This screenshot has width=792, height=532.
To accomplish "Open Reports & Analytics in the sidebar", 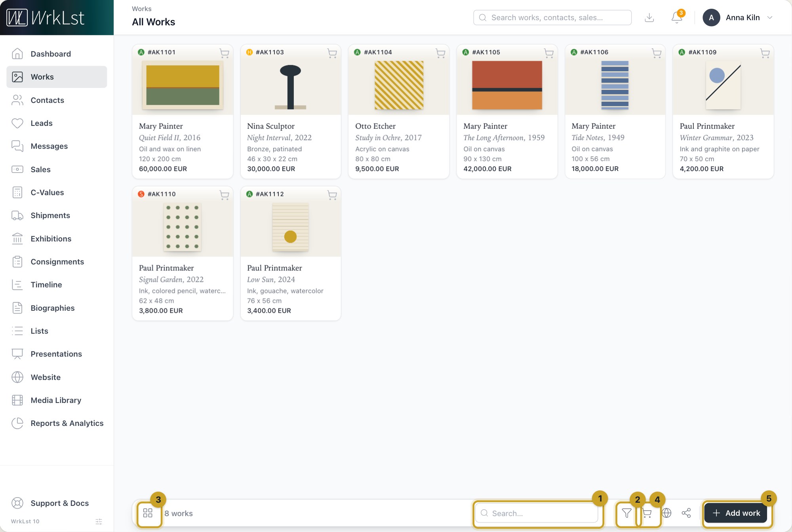I will (57, 423).
